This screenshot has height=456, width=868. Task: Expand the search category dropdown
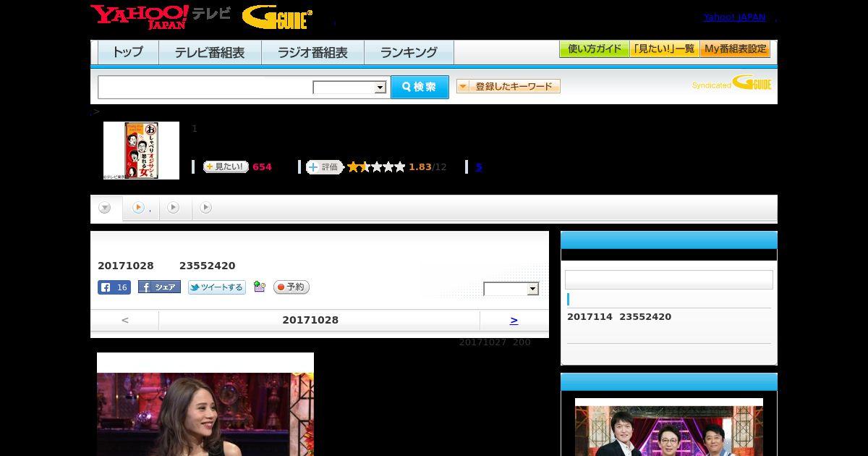(349, 88)
